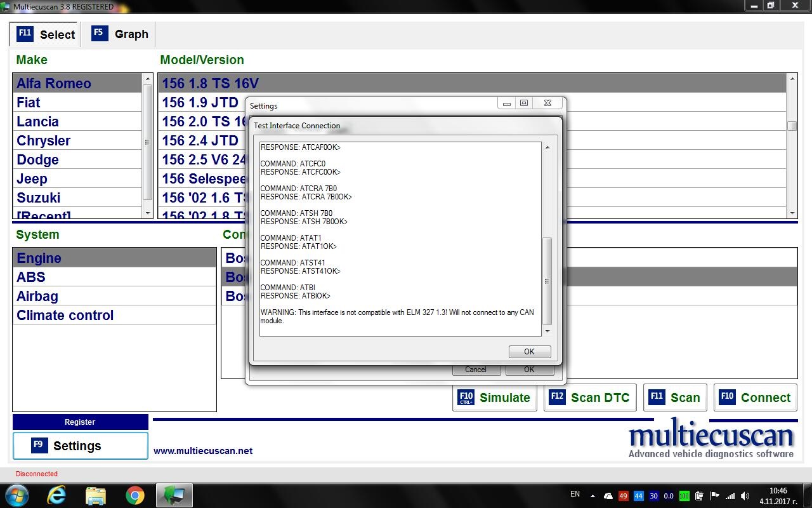This screenshot has width=812, height=508.
Task: Open the www.multiecuscan.net link
Action: [203, 451]
